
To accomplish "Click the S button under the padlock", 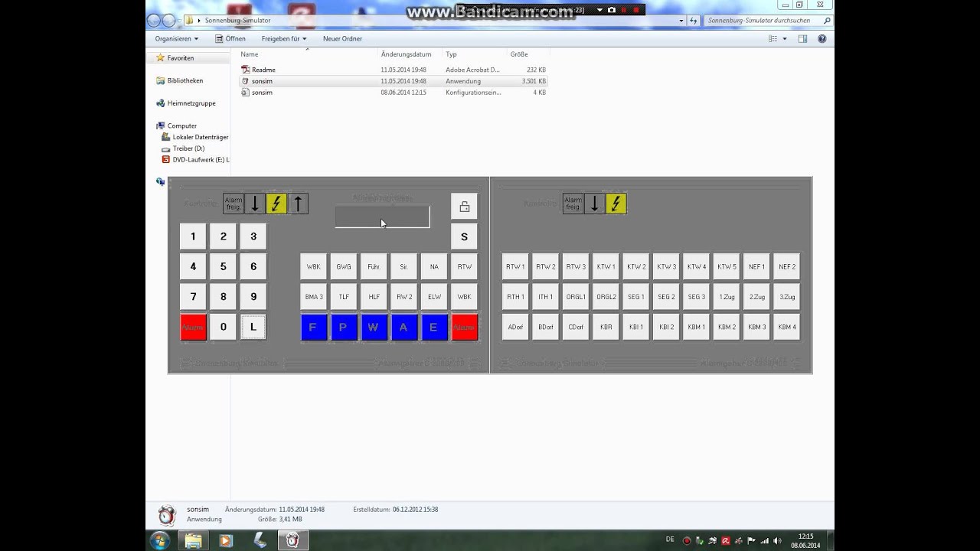I will [x=464, y=236].
